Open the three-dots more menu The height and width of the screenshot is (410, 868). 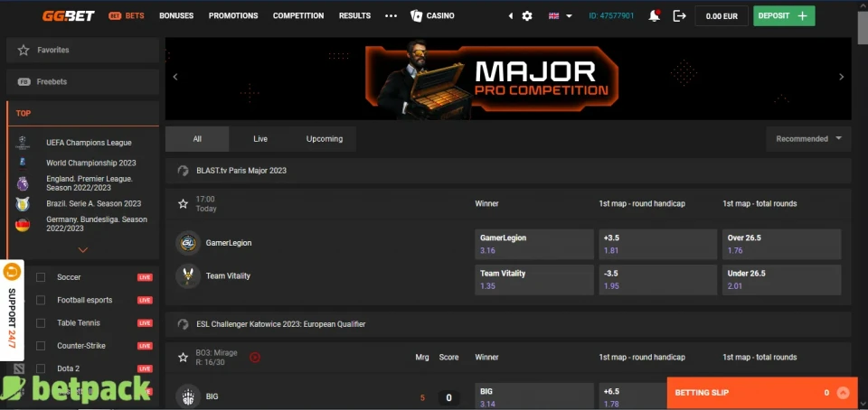click(x=391, y=16)
